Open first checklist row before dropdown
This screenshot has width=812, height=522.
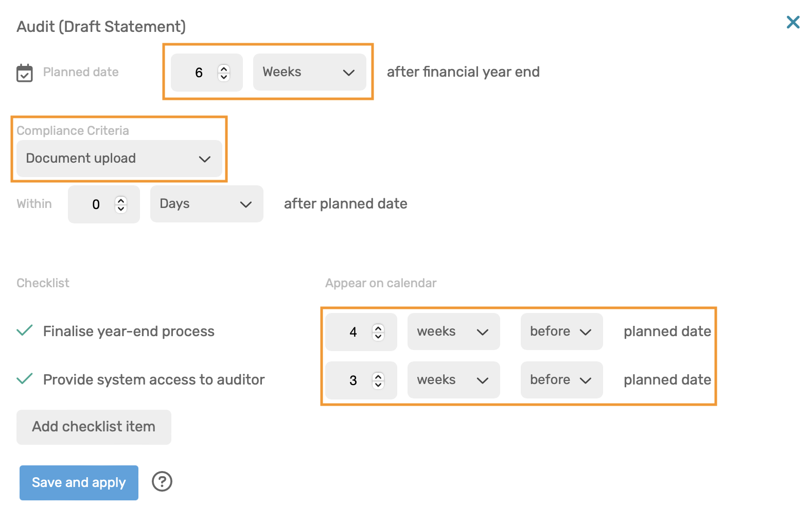pos(561,332)
